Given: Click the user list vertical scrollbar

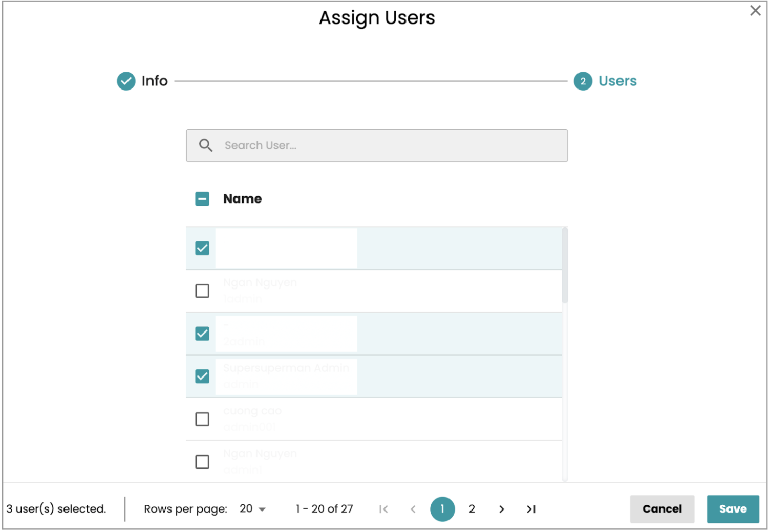Looking at the screenshot, I should click(x=565, y=266).
